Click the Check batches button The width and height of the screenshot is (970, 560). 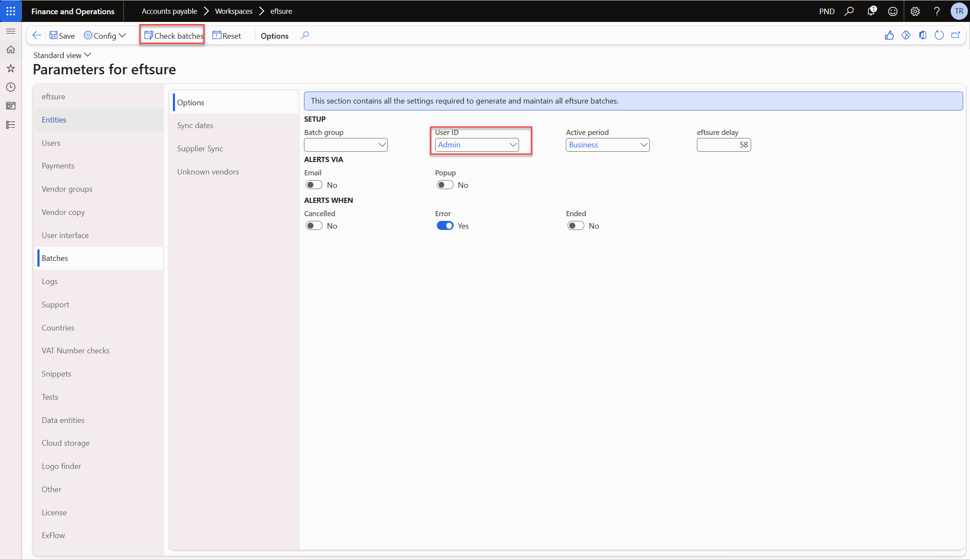(174, 36)
